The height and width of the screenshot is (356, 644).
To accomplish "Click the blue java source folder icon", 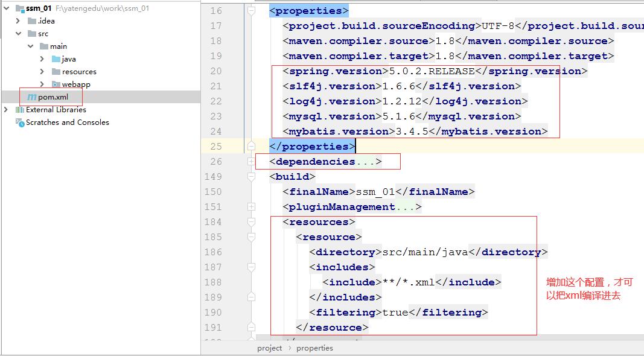I will (x=56, y=59).
